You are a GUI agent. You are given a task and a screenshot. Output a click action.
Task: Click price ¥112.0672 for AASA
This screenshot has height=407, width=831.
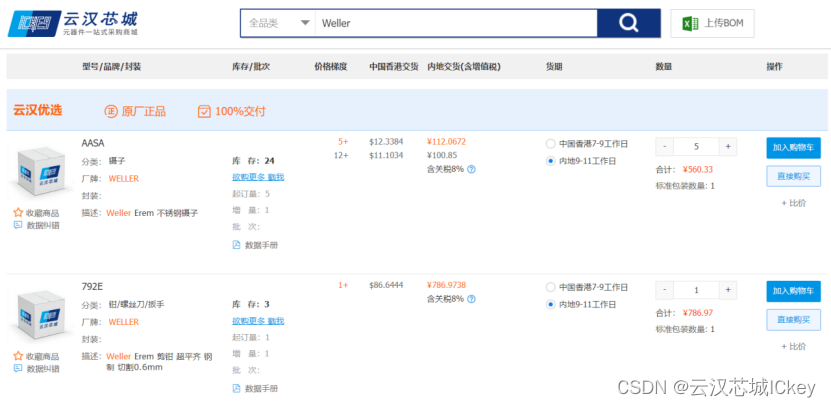point(446,141)
